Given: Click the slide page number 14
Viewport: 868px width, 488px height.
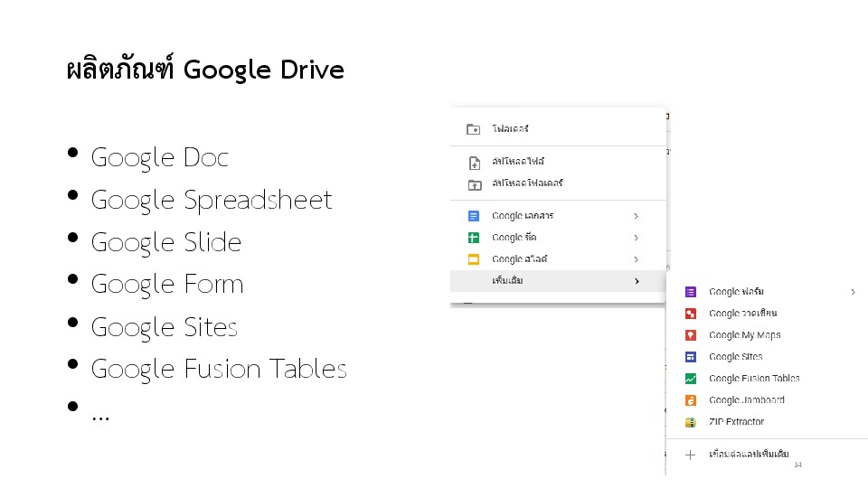Looking at the screenshot, I should click(797, 465).
